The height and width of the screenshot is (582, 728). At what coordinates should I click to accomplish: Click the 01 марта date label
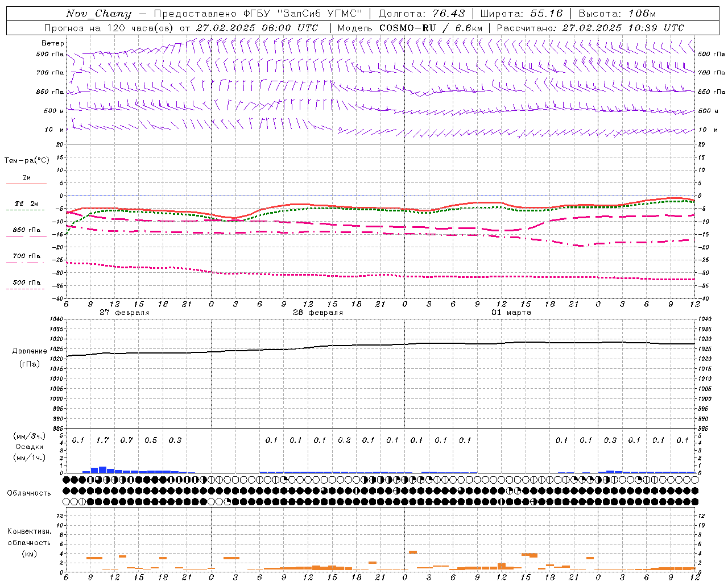511,313
